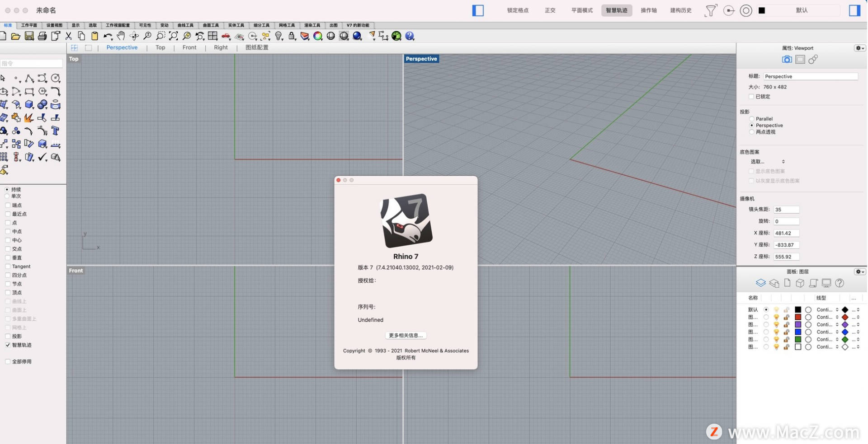The height and width of the screenshot is (444, 868).
Task: Select the Box solid tool
Action: (29, 105)
